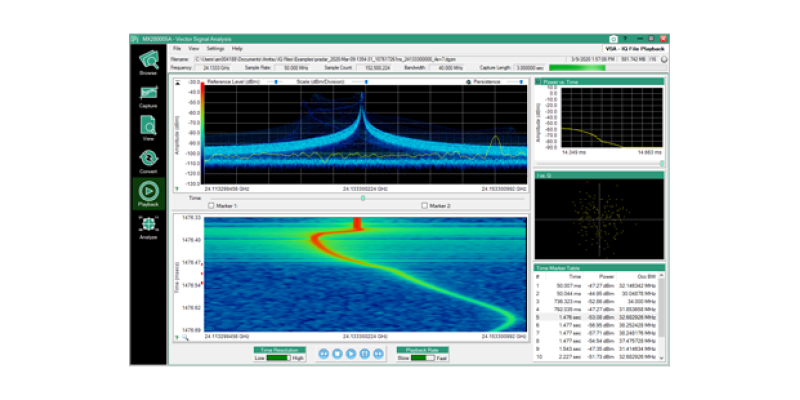Start playback with the play button
800x400 pixels.
(x=351, y=354)
